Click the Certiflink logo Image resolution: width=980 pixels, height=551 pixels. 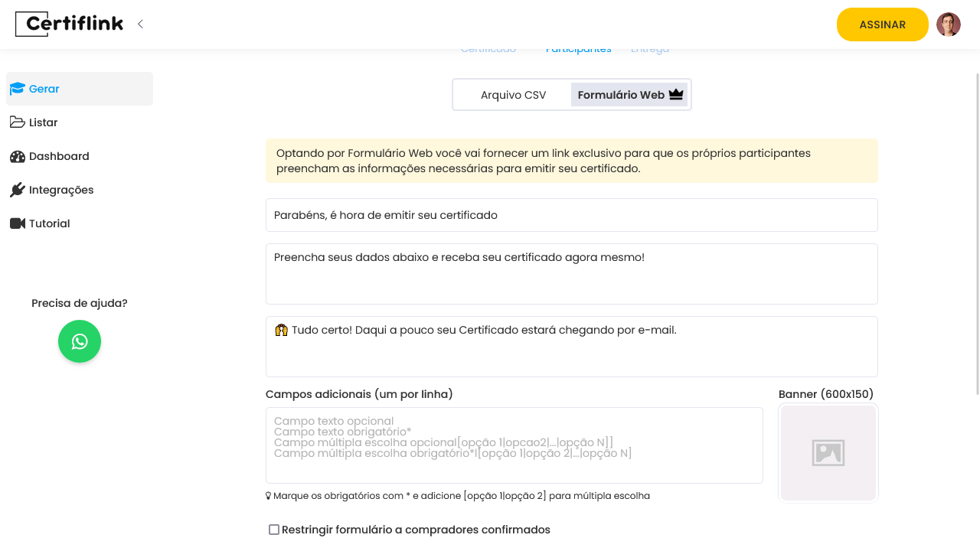pos(70,24)
